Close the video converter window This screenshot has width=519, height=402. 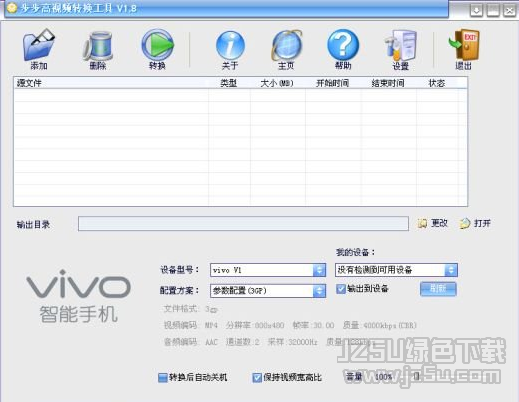[510, 11]
